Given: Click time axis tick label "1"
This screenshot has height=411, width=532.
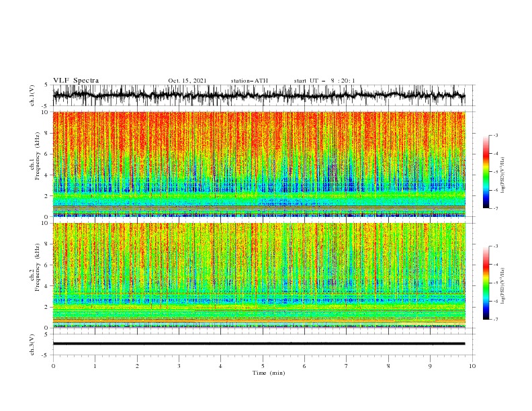Looking at the screenshot, I should [x=95, y=366].
